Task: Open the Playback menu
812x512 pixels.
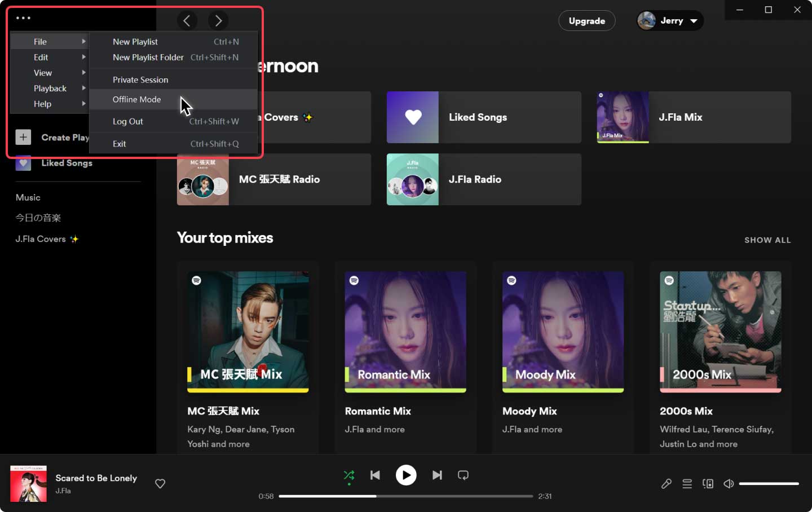Action: click(50, 88)
